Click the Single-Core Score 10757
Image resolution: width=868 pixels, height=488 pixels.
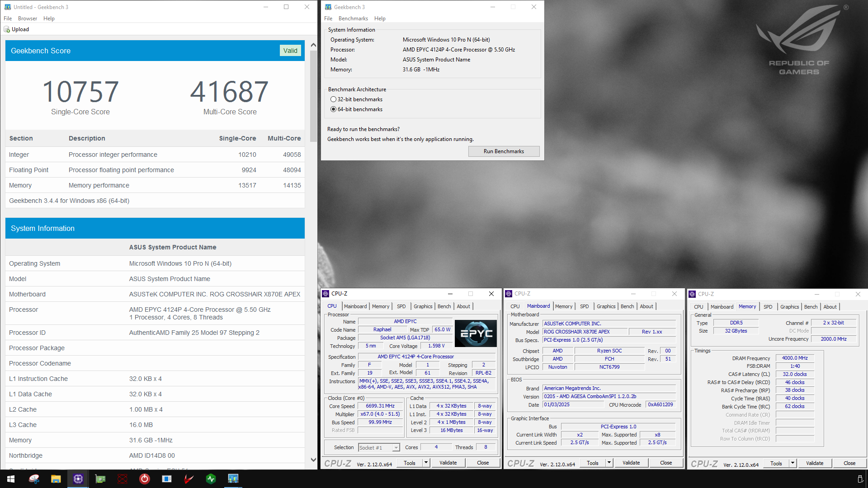point(80,91)
